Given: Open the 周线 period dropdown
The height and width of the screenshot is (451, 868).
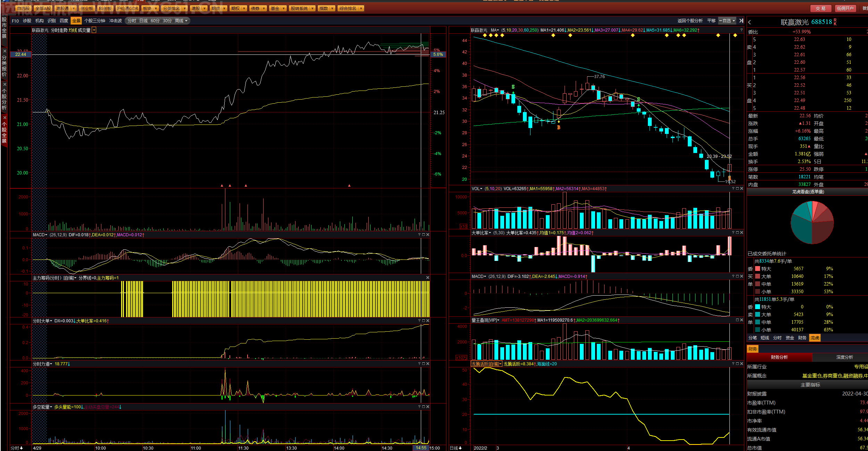Looking at the screenshot, I should pos(181,21).
